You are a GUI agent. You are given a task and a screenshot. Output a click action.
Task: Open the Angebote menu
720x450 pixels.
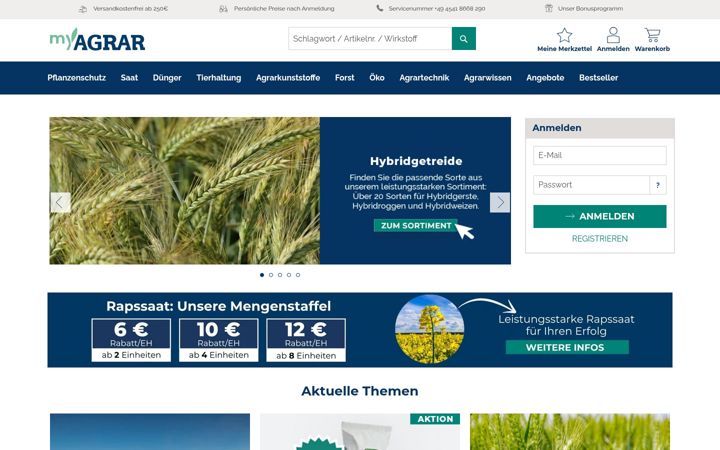(x=545, y=78)
